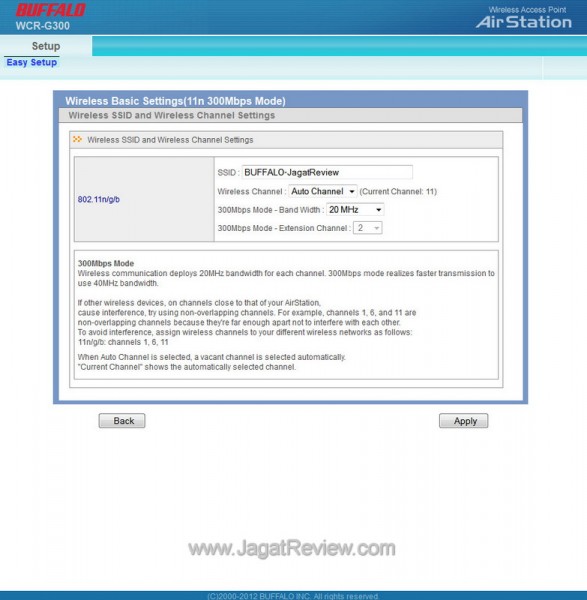587x600 pixels.
Task: Click the 'SSID :' field label
Action: pos(228,173)
